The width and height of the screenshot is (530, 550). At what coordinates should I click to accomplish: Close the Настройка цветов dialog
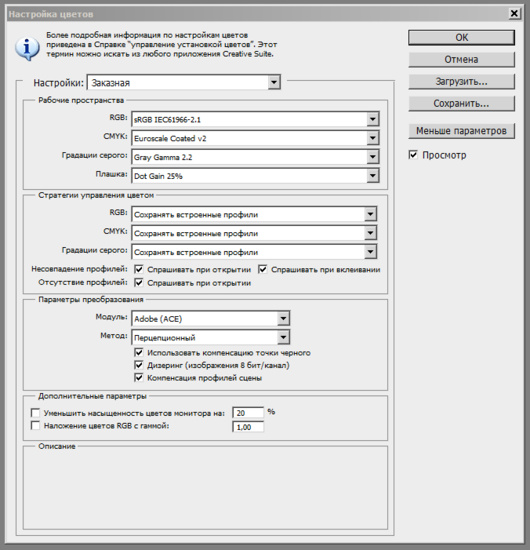(x=514, y=14)
